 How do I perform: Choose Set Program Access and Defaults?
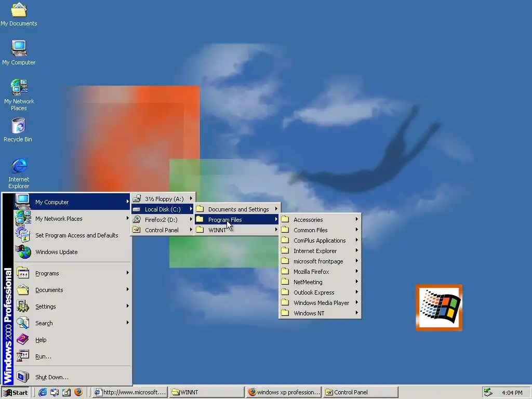72,235
